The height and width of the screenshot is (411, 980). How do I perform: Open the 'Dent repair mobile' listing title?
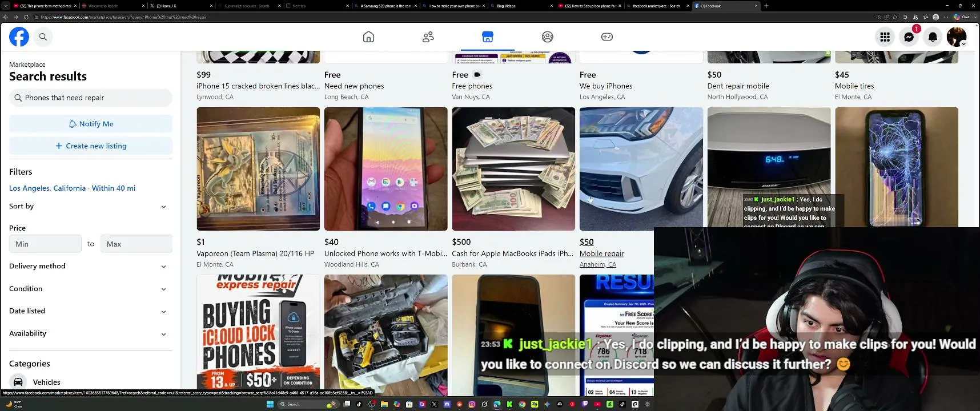738,86
